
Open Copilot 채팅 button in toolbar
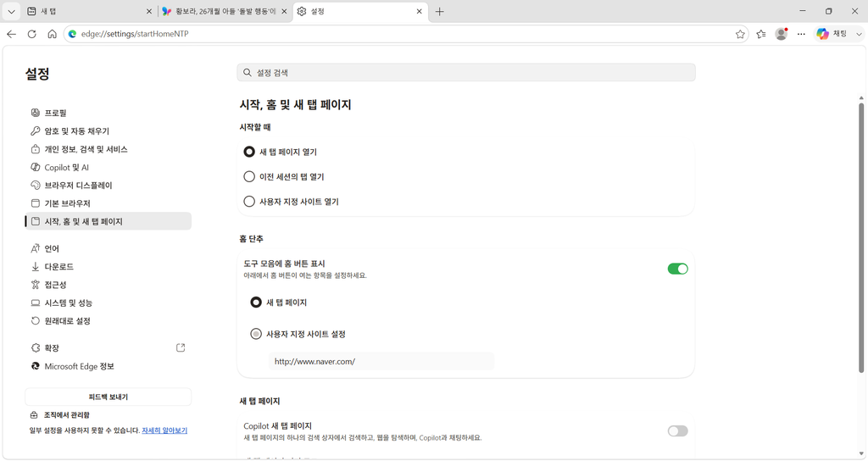tap(832, 34)
